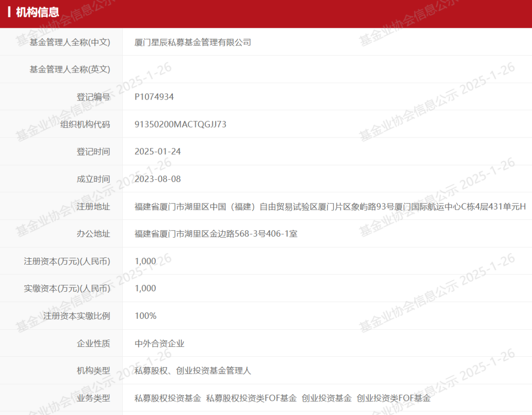
Task: Click the 实缴资本(万元)(人民币) label
Action: [x=67, y=288]
